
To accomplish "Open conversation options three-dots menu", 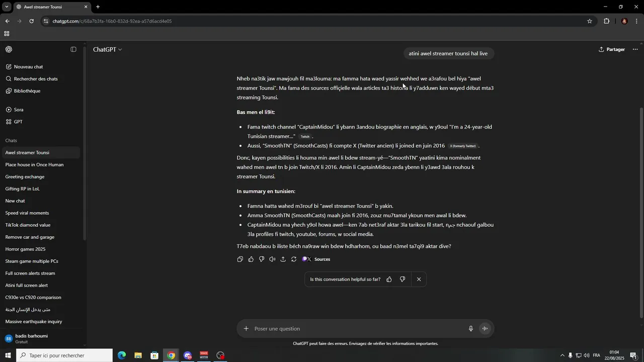I will [x=635, y=49].
